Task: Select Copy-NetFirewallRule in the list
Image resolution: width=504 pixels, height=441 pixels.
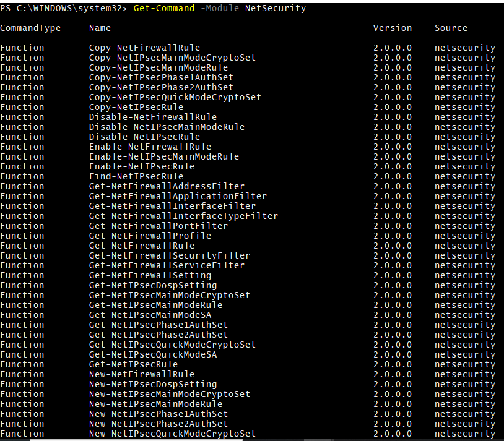Action: pyautogui.click(x=144, y=48)
